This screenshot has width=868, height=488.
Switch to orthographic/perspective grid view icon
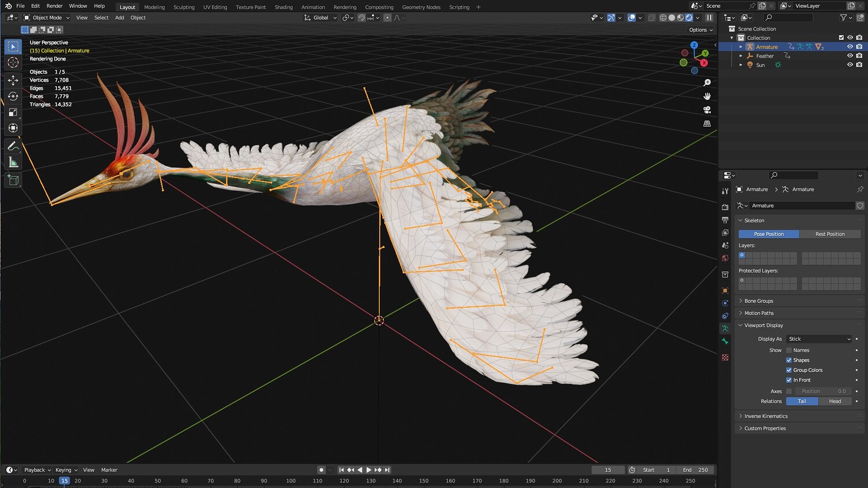click(707, 124)
